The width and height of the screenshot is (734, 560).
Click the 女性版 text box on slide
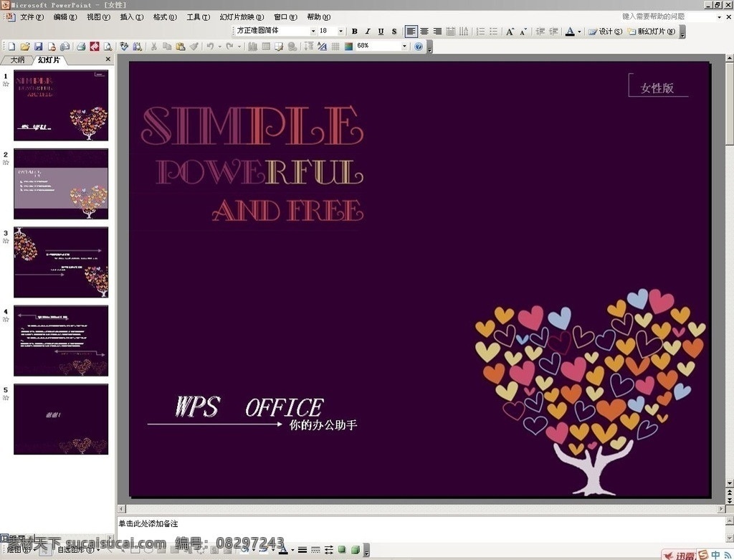point(657,88)
